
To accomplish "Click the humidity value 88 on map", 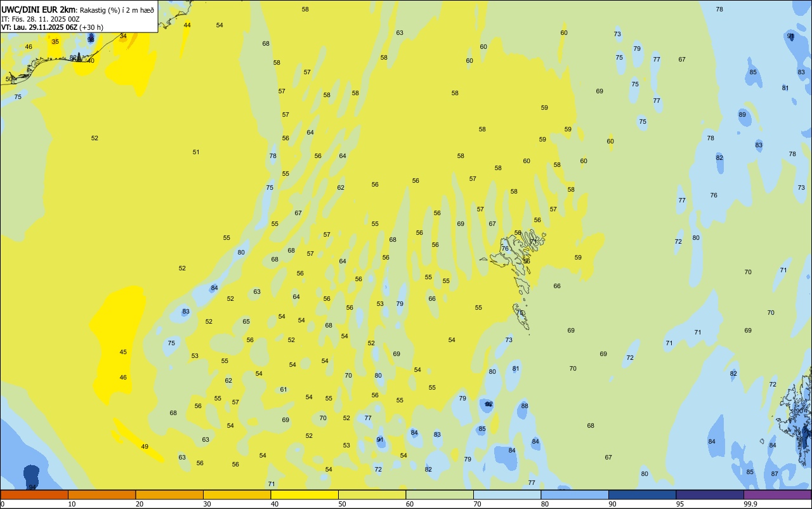I will (x=525, y=406).
